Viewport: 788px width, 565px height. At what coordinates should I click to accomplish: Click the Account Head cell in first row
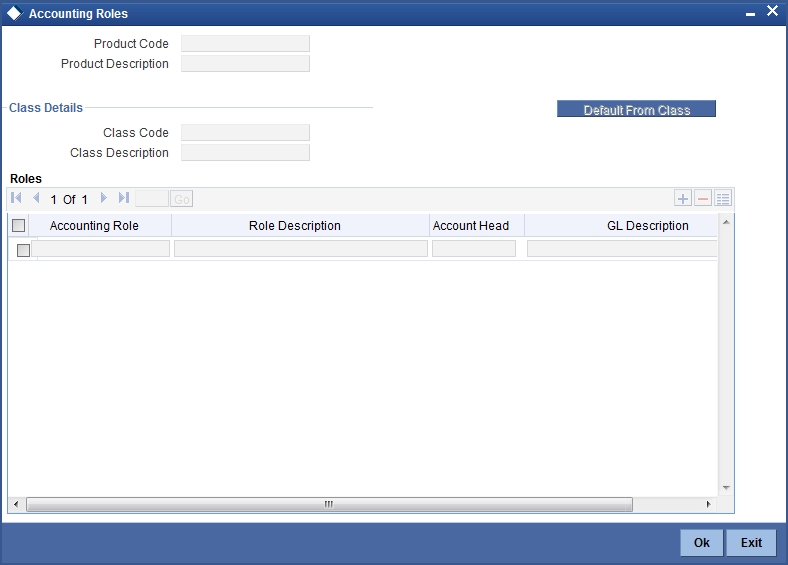point(474,249)
